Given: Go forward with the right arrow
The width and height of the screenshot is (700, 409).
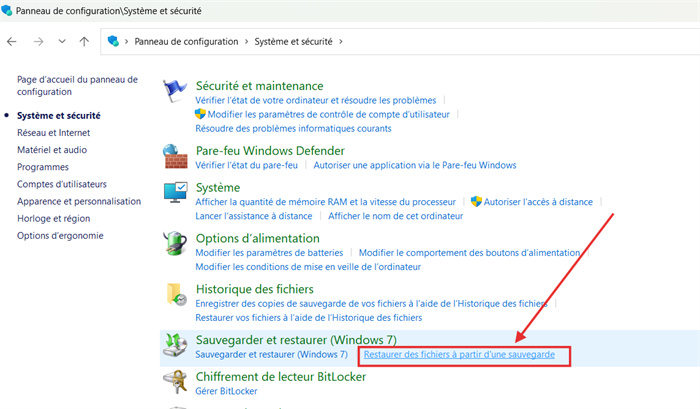Looking at the screenshot, I should pyautogui.click(x=38, y=42).
